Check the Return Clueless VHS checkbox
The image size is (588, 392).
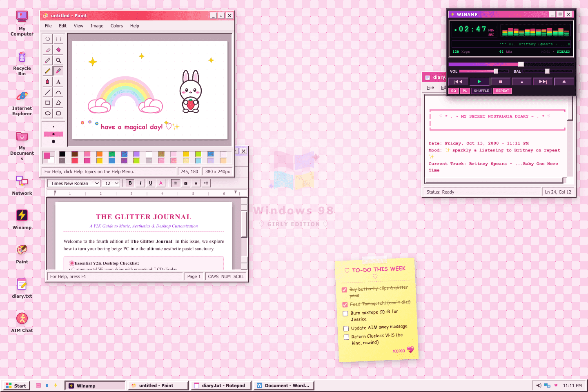click(346, 337)
